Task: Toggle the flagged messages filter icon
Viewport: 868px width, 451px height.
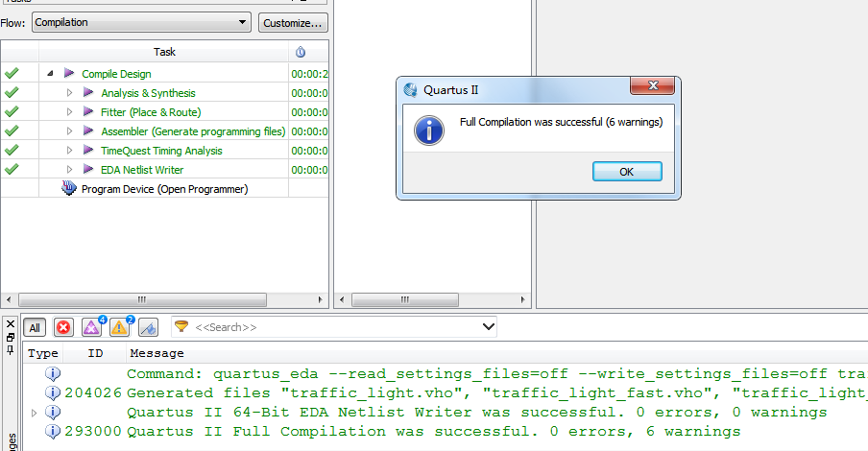Action: tap(148, 327)
